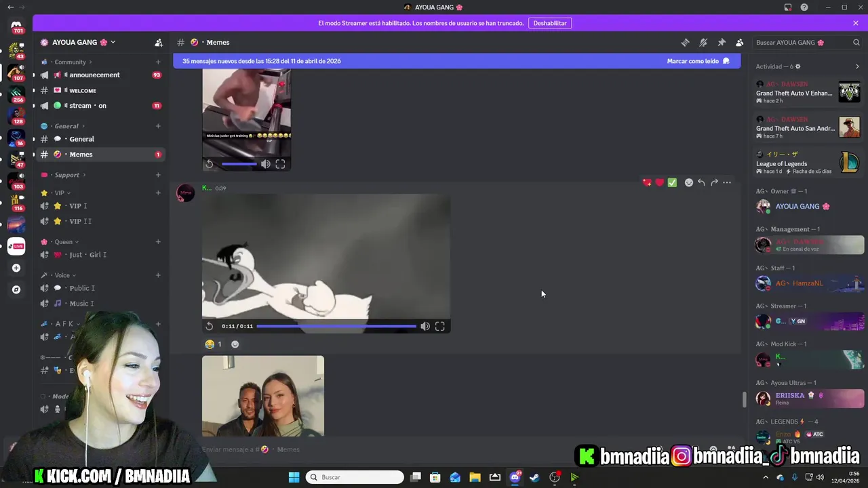The image size is (868, 488).
Task: Explore discoverable servers compass icon
Action: tap(16, 289)
